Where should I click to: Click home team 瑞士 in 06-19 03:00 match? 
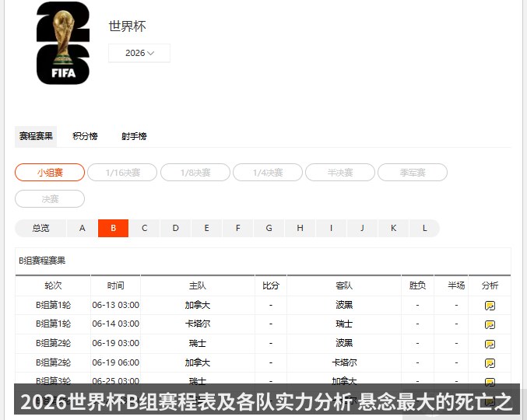197,344
